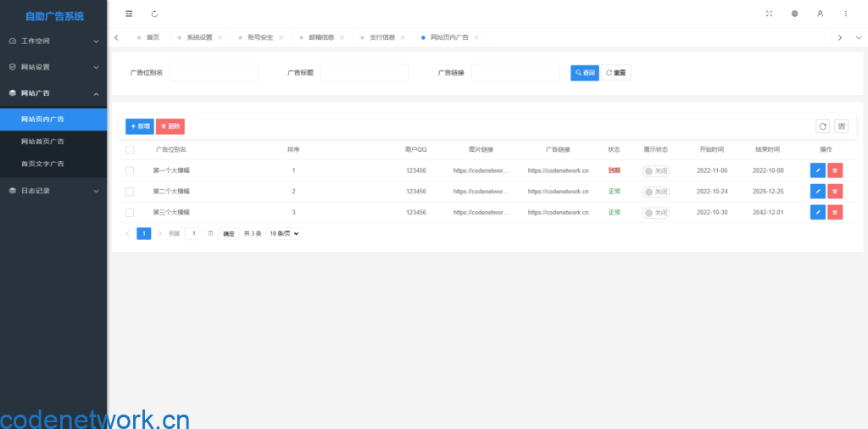868x429 pixels.
Task: Expand the 工作空间 sidebar menu
Action: 53,41
